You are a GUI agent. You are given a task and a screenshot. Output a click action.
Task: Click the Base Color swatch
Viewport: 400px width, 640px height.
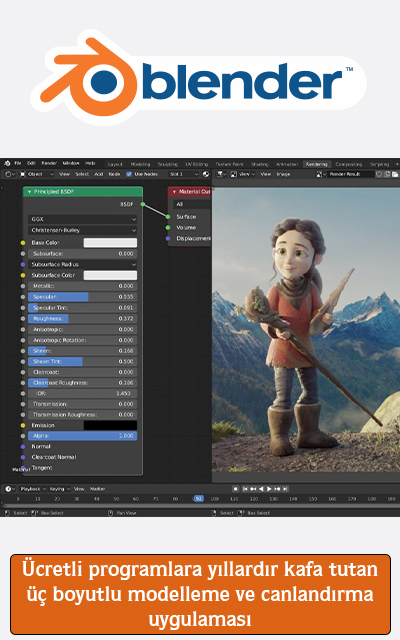[x=110, y=243]
